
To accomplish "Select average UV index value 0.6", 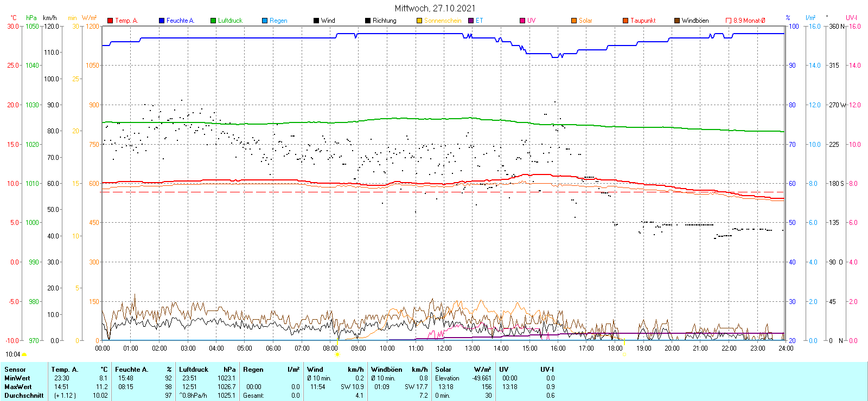I will (x=551, y=396).
